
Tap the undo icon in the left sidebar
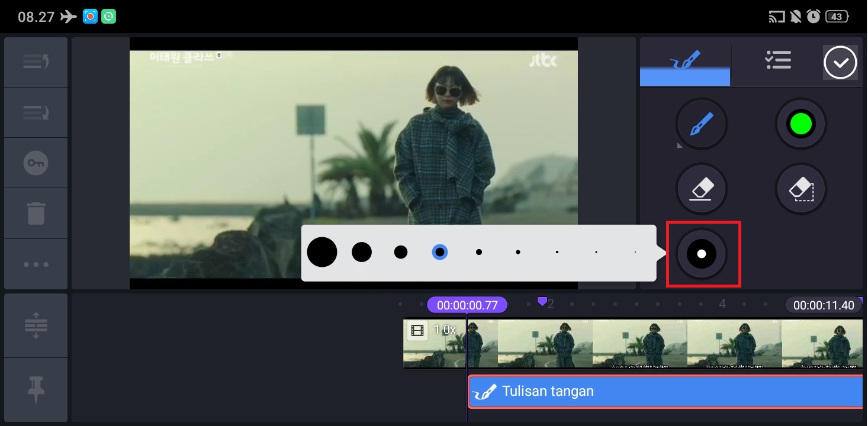36,62
